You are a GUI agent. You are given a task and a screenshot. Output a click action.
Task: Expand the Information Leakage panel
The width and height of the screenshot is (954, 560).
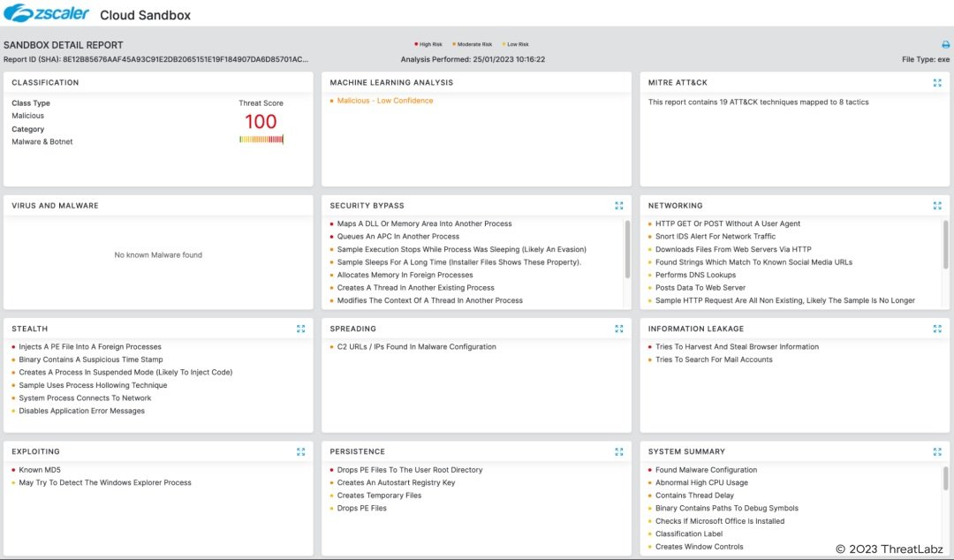pos(937,329)
